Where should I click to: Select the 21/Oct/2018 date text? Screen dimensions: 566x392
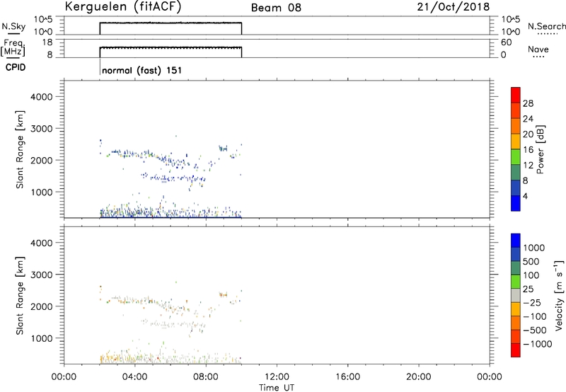454,7
